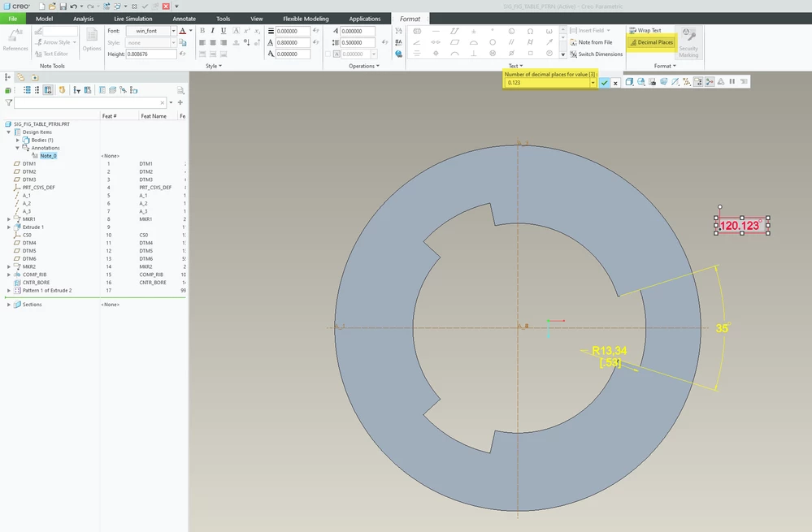Image resolution: width=812 pixels, height=532 pixels.
Task: Select COMP_RIB in the model tree
Action: (34, 275)
